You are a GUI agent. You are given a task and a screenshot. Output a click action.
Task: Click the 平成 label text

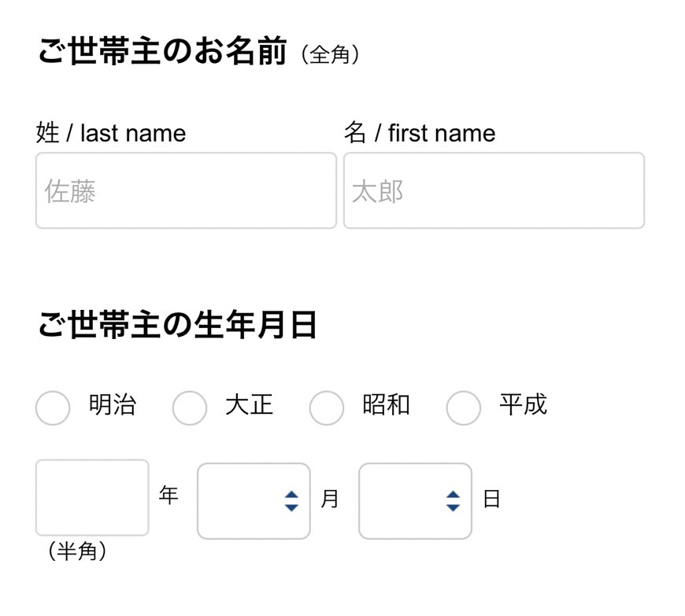523,405
